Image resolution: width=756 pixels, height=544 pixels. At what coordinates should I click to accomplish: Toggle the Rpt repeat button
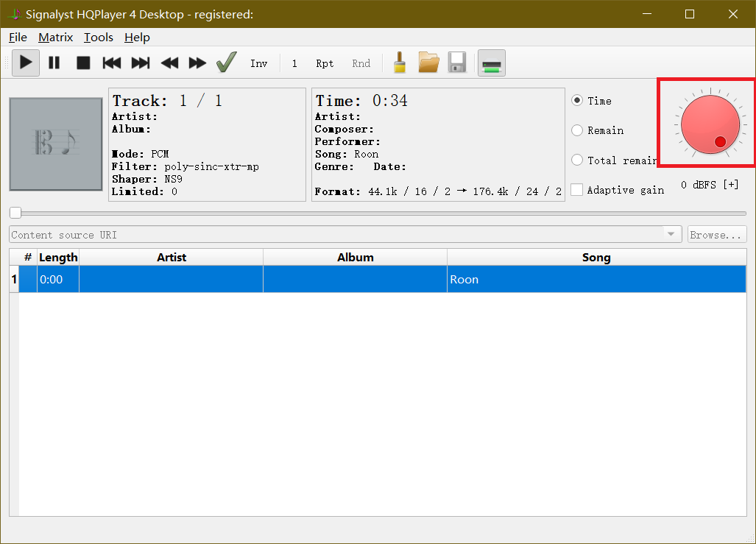tap(325, 63)
